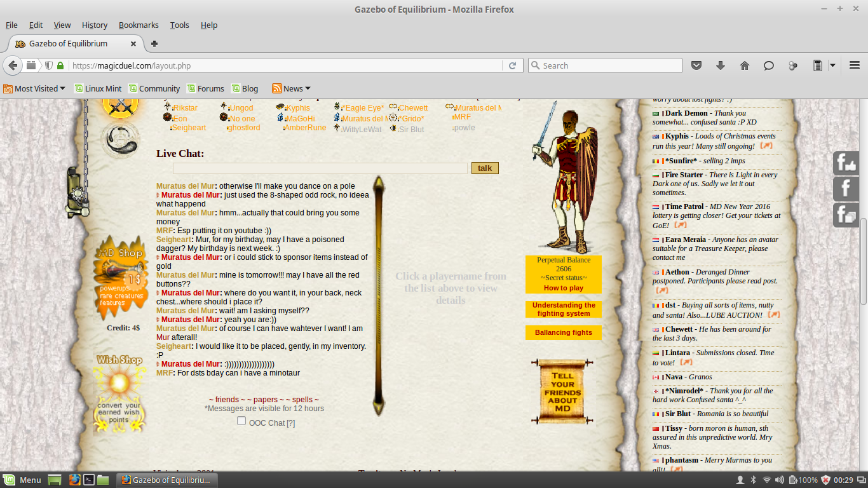
Task: Open the Linux Mint Menu button in taskbar
Action: (22, 480)
